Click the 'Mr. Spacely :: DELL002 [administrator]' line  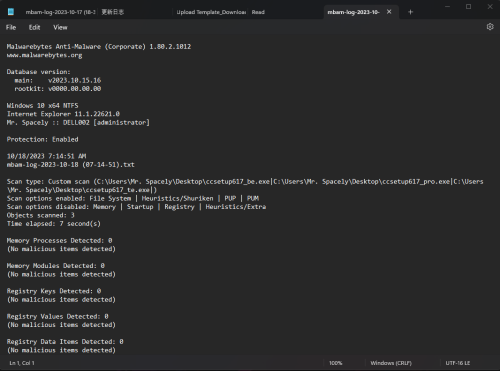click(78, 123)
